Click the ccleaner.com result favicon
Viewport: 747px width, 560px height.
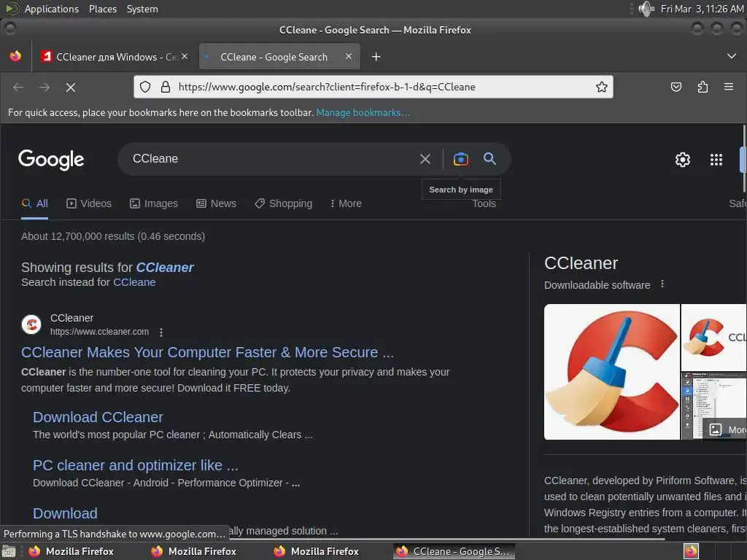(x=31, y=324)
